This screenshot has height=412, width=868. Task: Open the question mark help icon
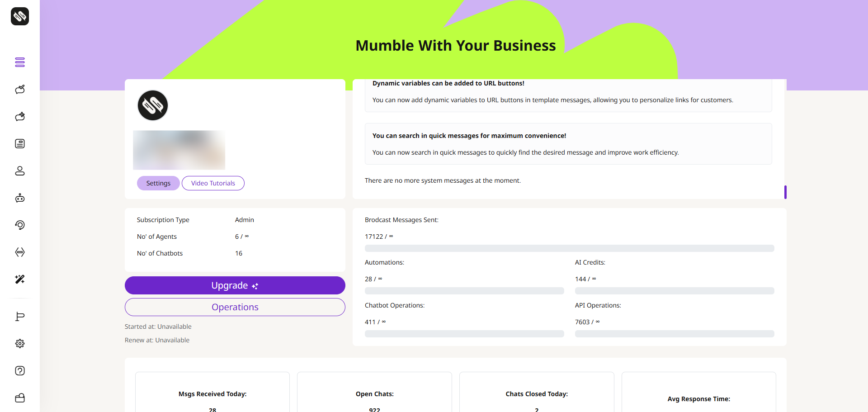20,371
